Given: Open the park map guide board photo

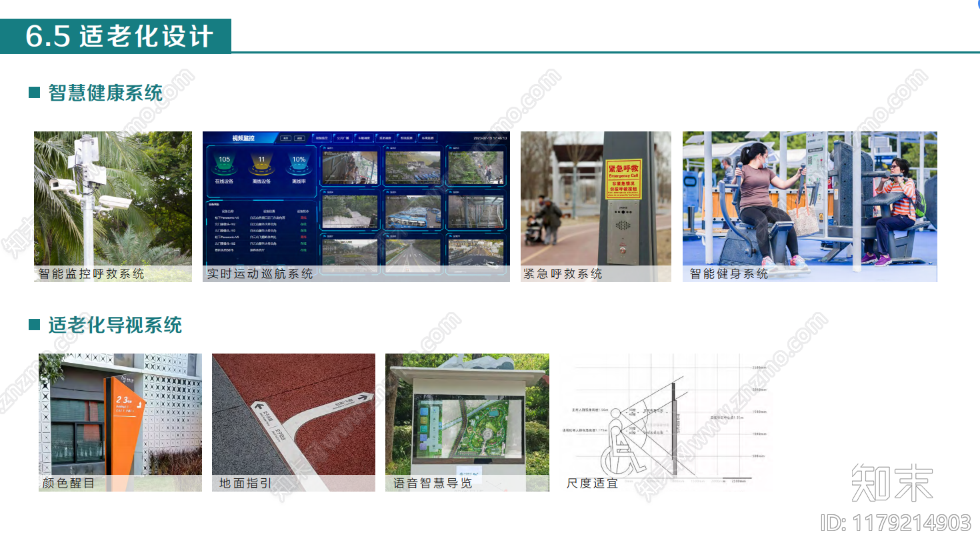Looking at the screenshot, I should tap(467, 422).
